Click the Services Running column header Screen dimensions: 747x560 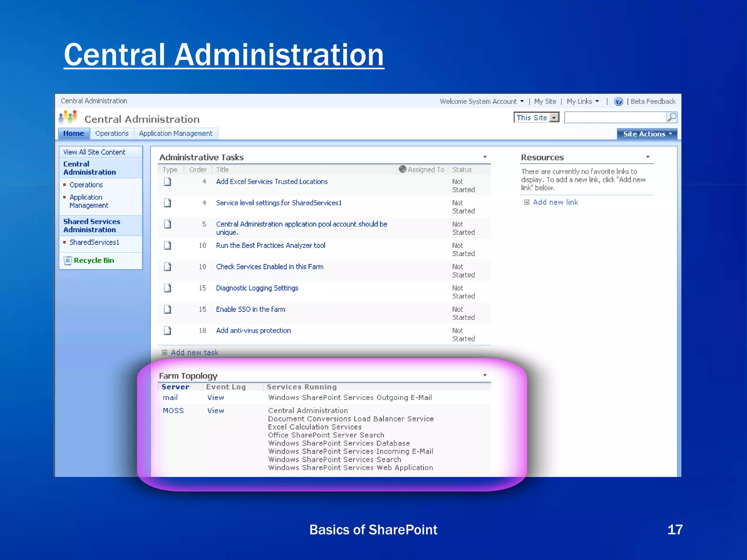[302, 387]
